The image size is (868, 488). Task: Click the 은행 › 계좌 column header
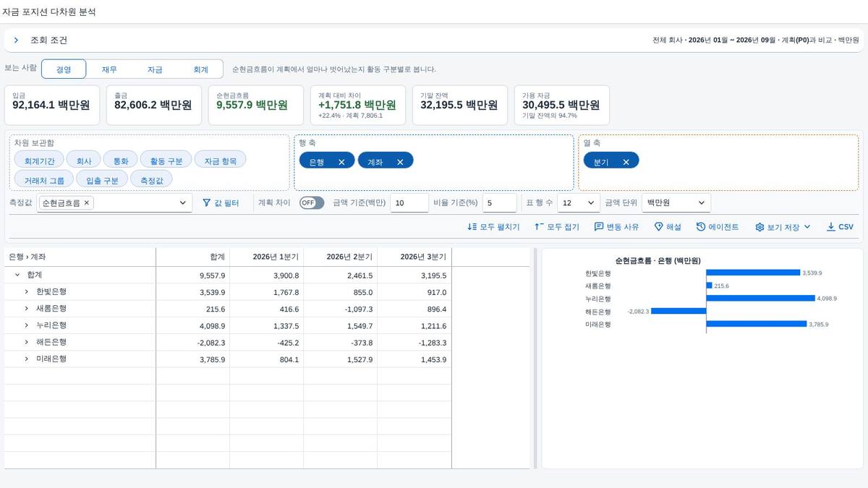(80, 257)
